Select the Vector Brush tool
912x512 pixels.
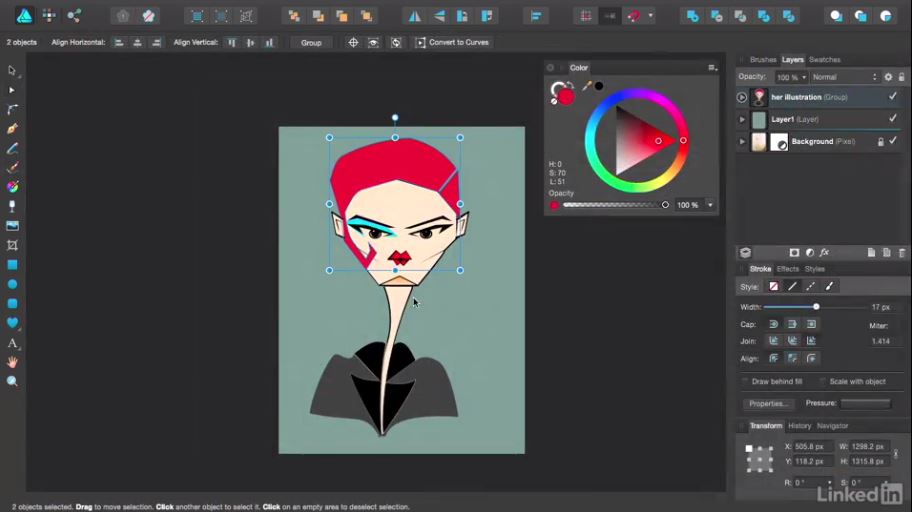[12, 168]
